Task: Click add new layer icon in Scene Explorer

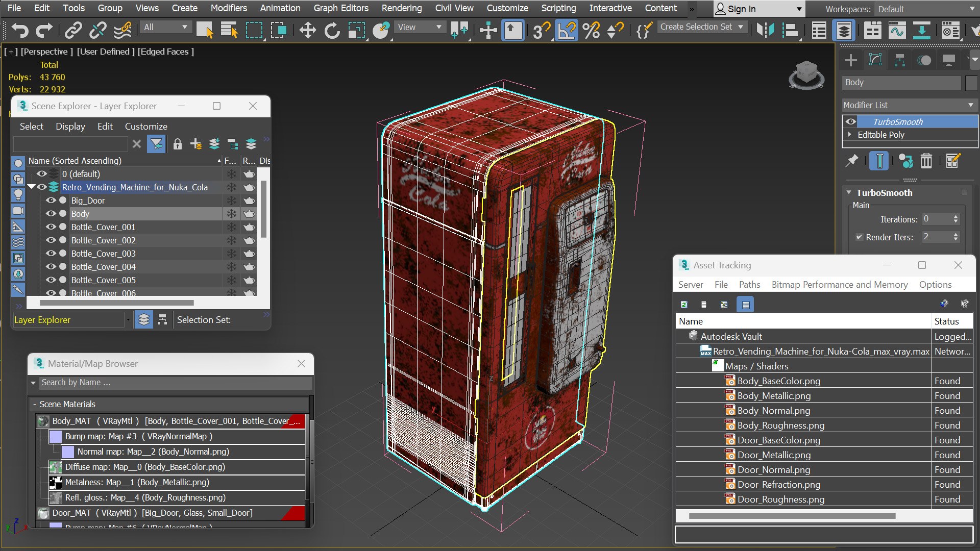Action: [196, 144]
